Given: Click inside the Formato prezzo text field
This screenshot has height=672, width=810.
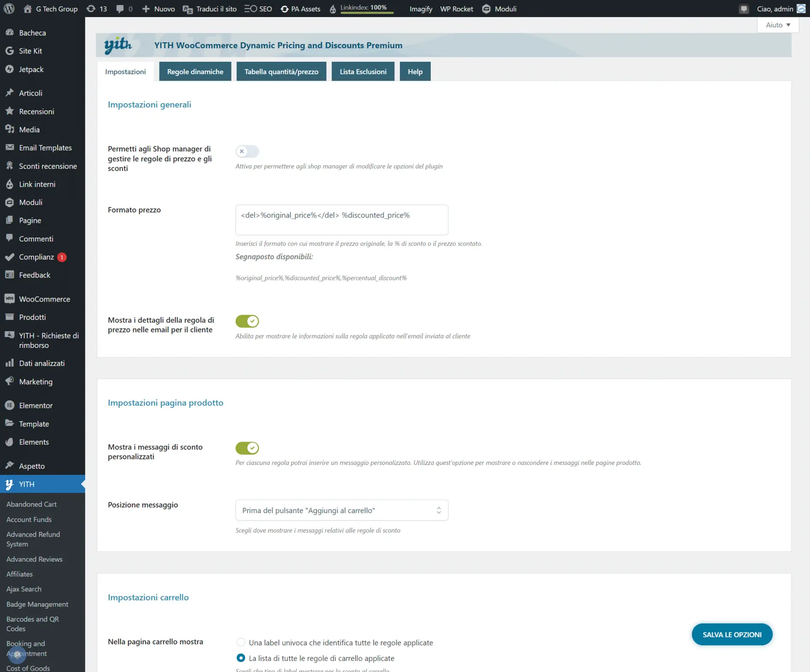Looking at the screenshot, I should tap(342, 220).
